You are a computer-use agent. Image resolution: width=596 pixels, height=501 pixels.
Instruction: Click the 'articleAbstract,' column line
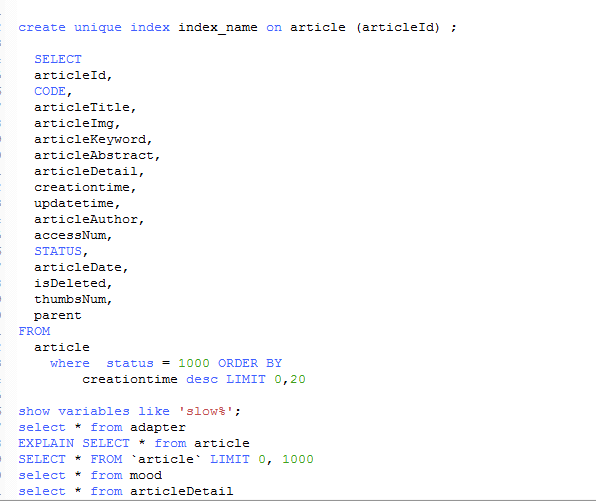tap(97, 155)
